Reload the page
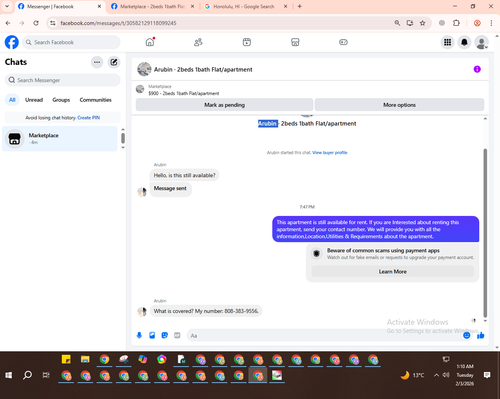The image size is (500, 399). coord(36,23)
